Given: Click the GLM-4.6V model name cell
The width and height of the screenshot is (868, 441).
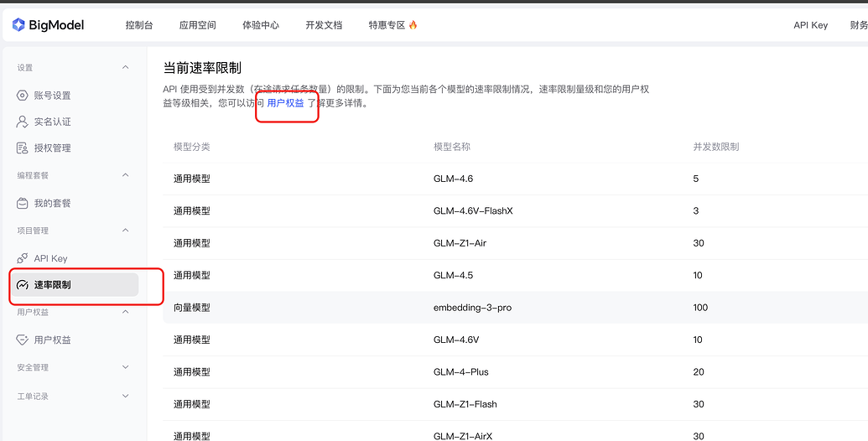Looking at the screenshot, I should click(x=456, y=340).
